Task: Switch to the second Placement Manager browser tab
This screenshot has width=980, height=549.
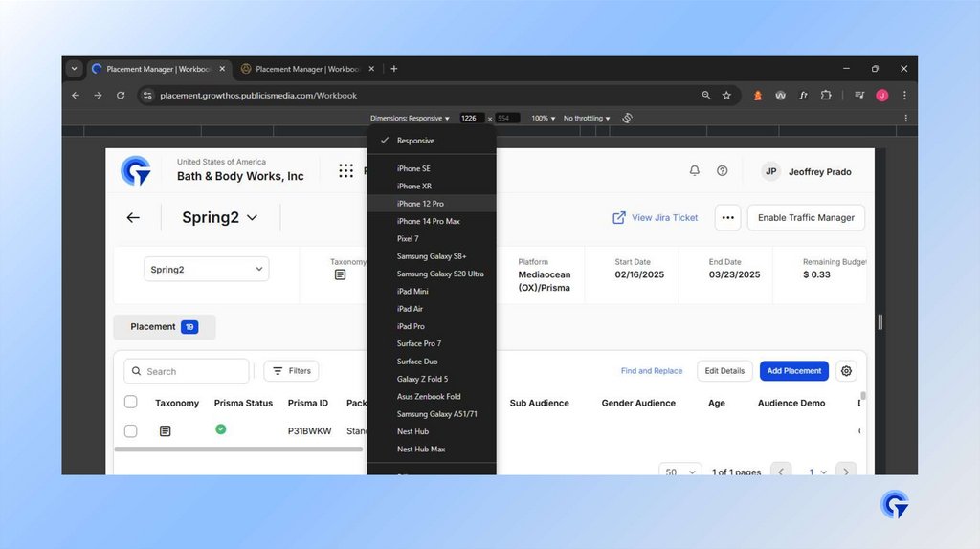Action: pyautogui.click(x=306, y=69)
